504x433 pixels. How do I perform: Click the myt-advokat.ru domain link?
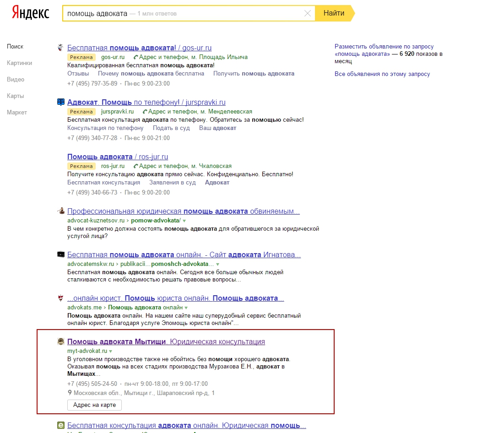87,351
